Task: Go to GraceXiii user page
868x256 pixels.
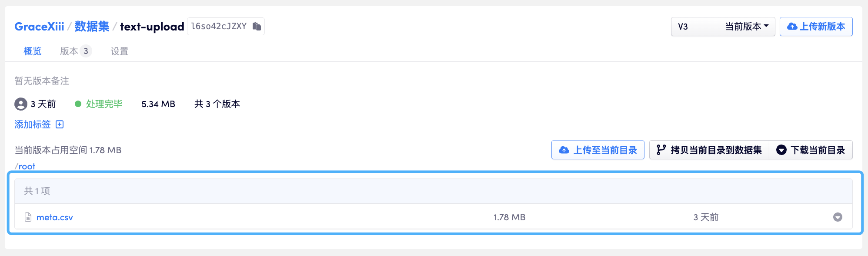Action: tap(39, 27)
